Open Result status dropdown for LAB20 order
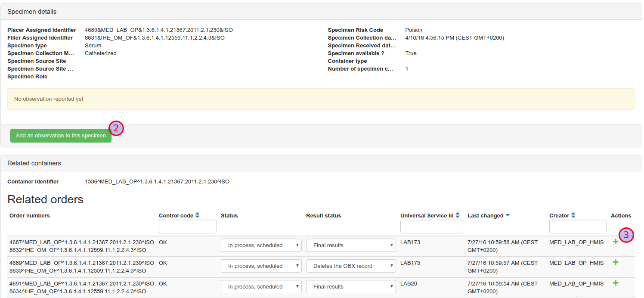Viewport: 644px width, 298px height. click(x=350, y=287)
